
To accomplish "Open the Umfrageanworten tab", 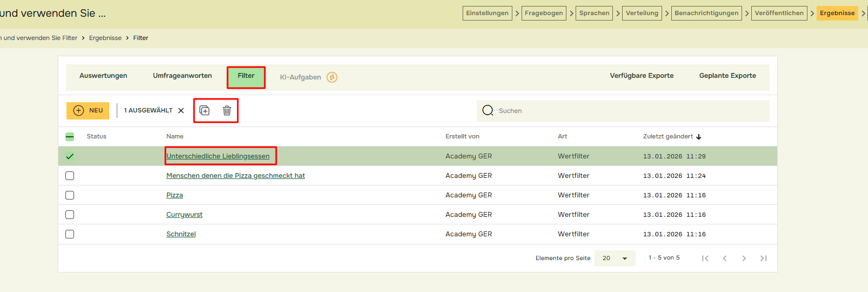I will pos(182,76).
